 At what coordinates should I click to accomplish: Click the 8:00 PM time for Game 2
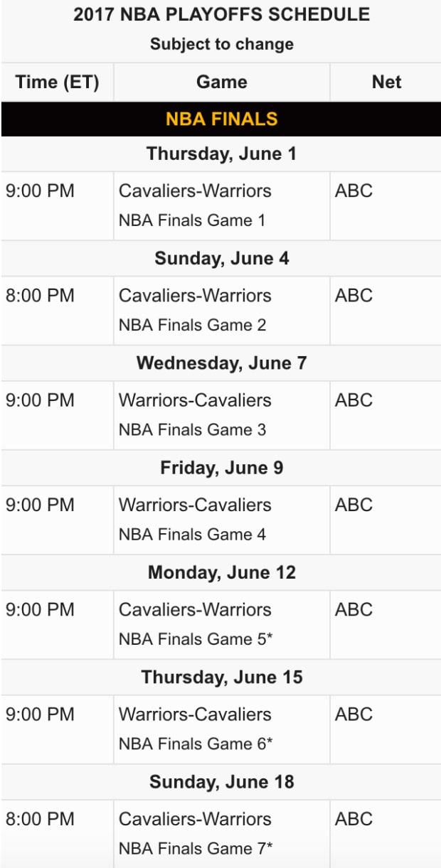point(40,296)
